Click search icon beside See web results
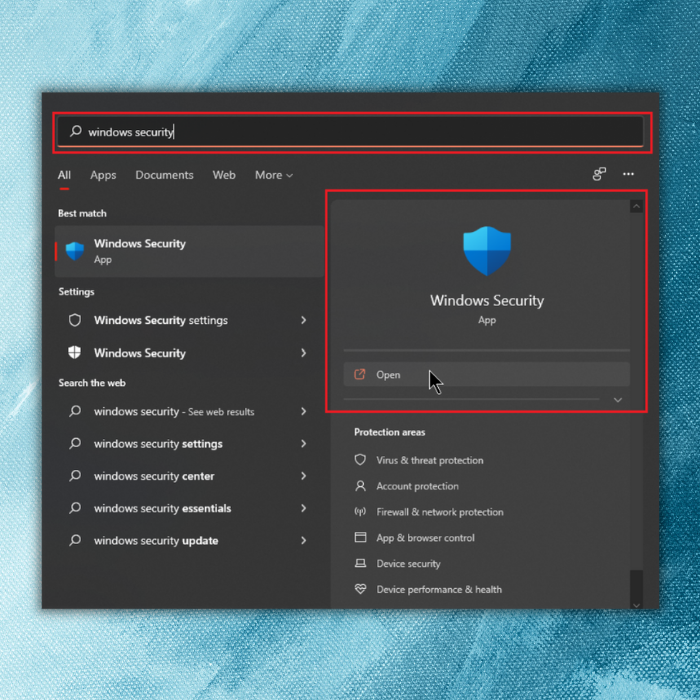The height and width of the screenshot is (700, 700). [75, 411]
